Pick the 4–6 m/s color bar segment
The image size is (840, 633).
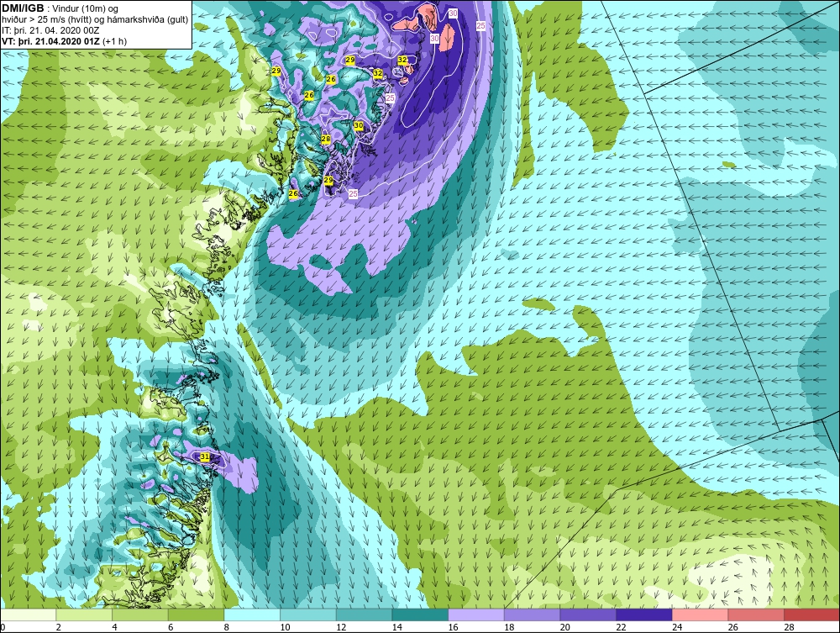click(139, 615)
